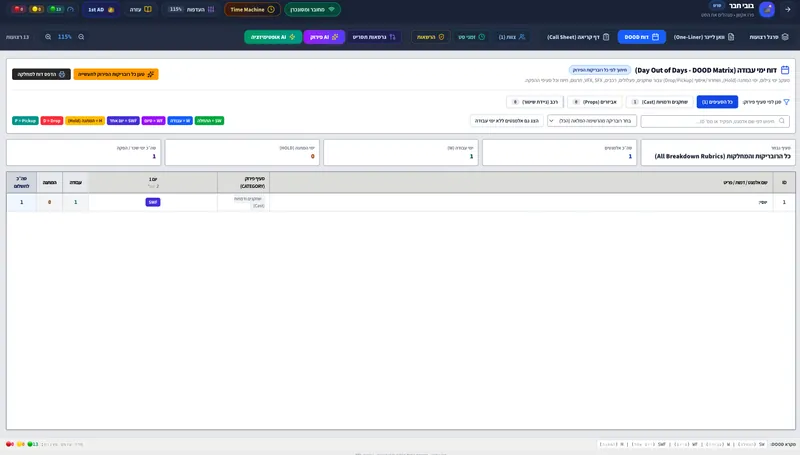Open the stripboard panel tab
Viewport: 800px width, 455px height.
coord(769,37)
